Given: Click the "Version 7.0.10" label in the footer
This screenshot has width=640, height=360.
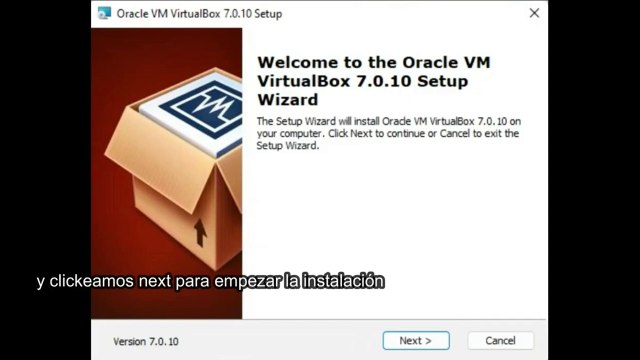Looking at the screenshot, I should pos(146,341).
